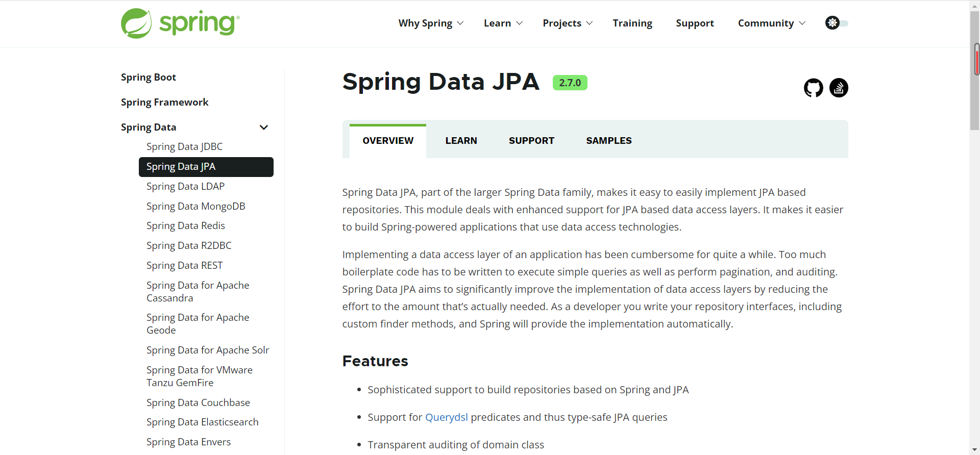Open Spring Boot in sidebar
Screen dimensions: 980x455
point(148,77)
